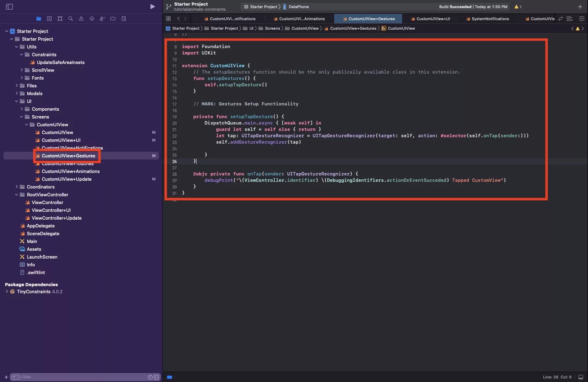Toggle the debug area panel
Image resolution: width=588 pixels, height=382 pixels.
(581, 377)
